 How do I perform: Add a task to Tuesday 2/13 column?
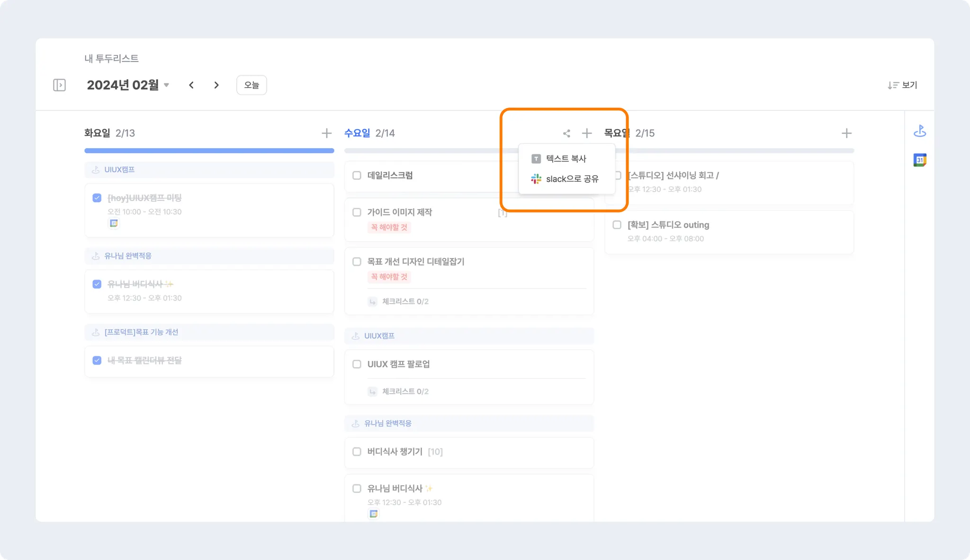(326, 133)
